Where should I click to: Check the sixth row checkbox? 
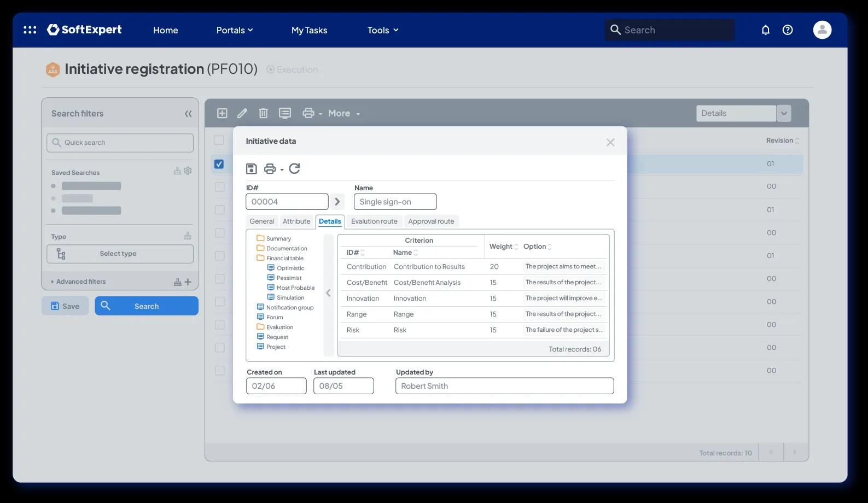click(219, 278)
